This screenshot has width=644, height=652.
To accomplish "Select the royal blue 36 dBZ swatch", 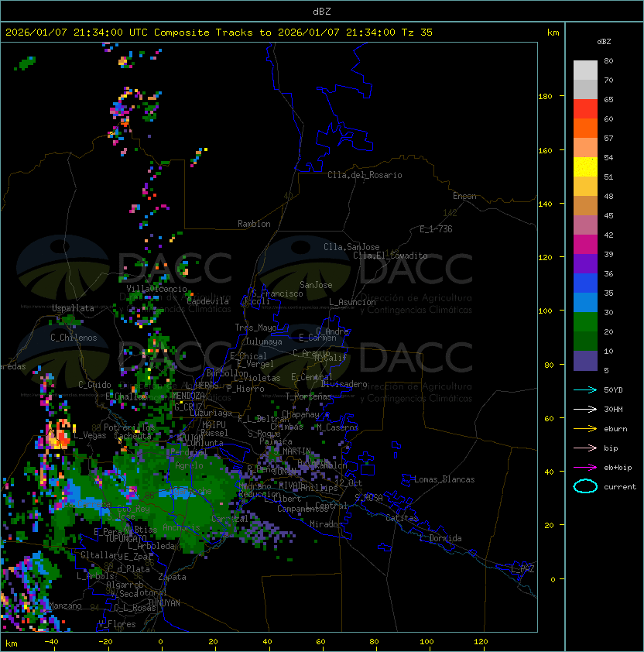I will [x=585, y=283].
